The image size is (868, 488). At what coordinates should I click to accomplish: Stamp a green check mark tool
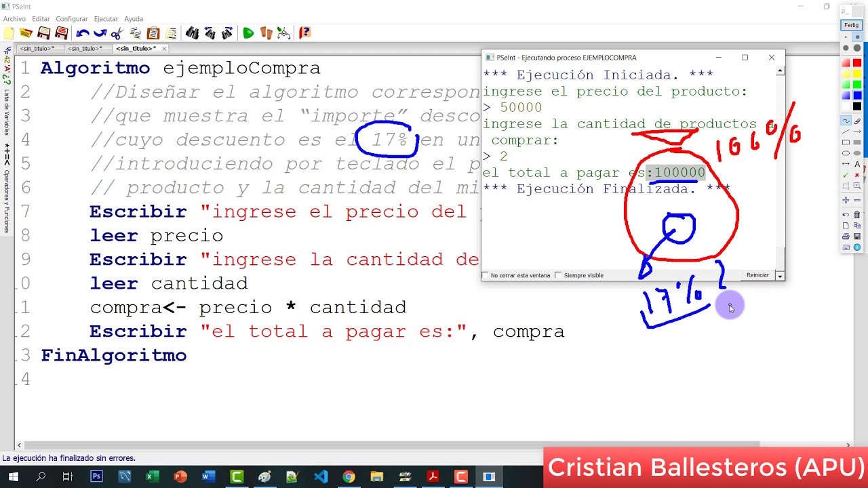coord(846,176)
